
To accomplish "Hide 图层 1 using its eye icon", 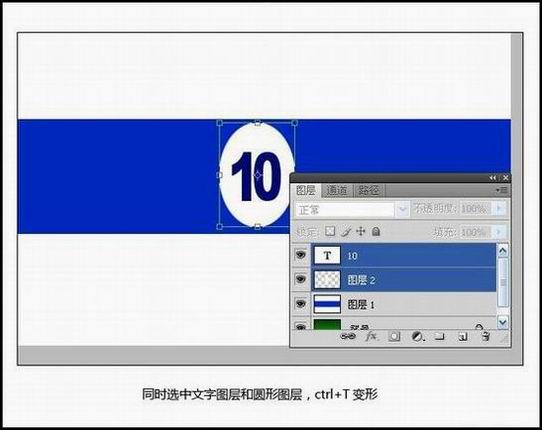I will tap(301, 304).
